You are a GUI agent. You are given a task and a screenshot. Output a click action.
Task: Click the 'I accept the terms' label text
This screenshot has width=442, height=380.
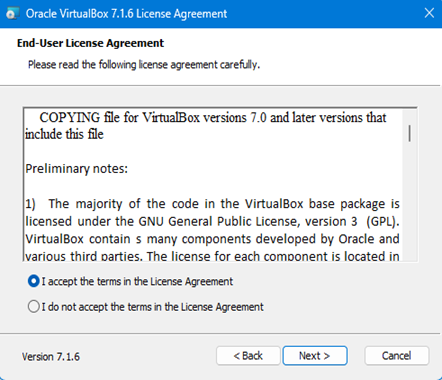(x=137, y=282)
